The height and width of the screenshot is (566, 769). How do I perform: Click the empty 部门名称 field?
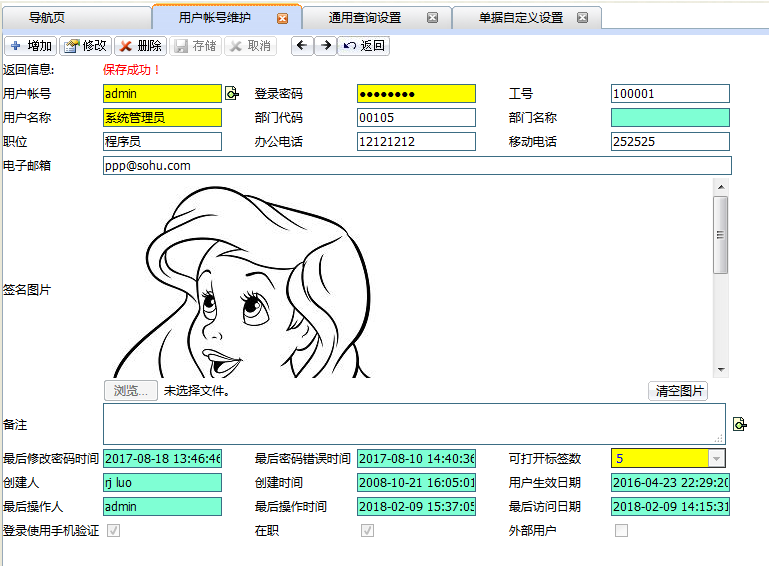(x=670, y=118)
